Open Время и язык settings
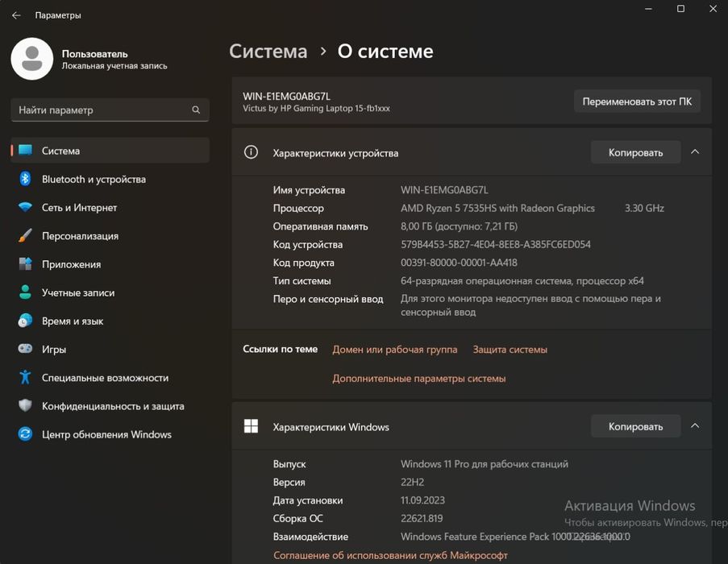 click(110, 321)
